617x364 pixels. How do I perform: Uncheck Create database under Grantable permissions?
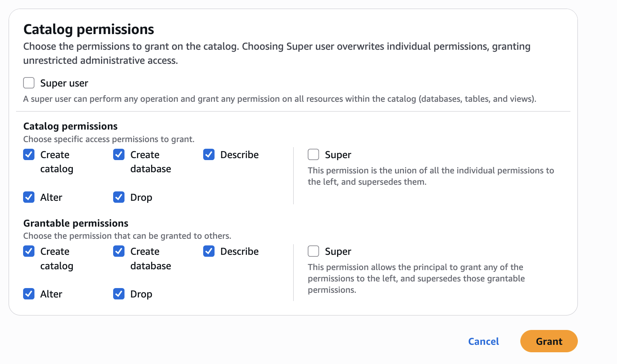[x=119, y=251]
